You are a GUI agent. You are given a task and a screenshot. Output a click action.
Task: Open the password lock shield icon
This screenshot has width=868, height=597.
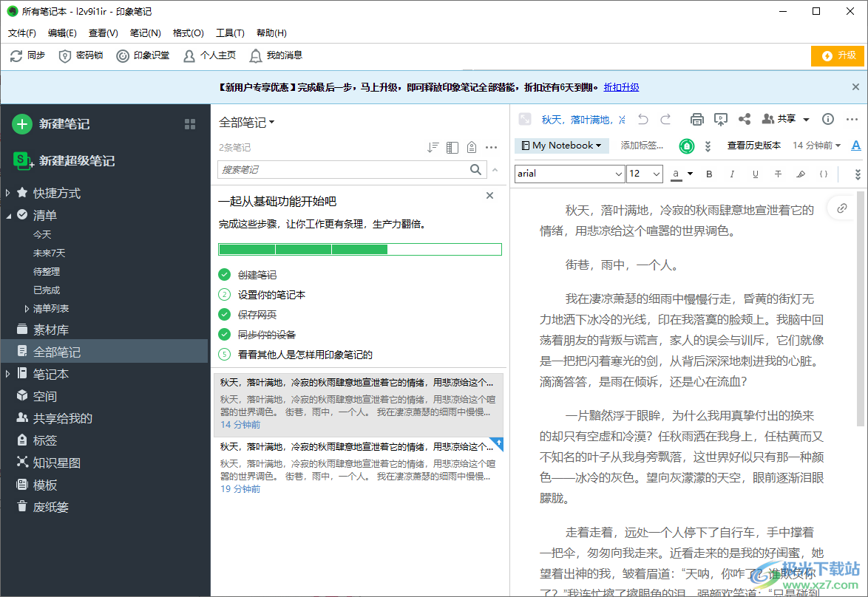[65, 55]
